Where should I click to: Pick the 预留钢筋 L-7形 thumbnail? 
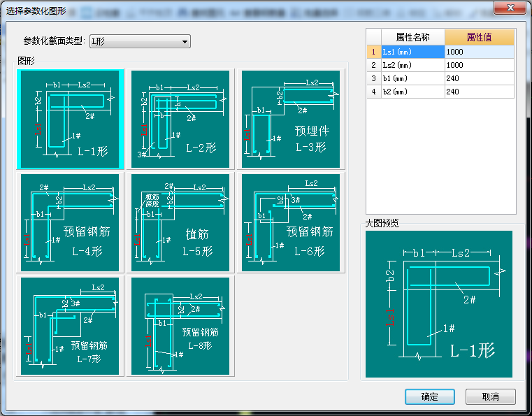click(70, 326)
